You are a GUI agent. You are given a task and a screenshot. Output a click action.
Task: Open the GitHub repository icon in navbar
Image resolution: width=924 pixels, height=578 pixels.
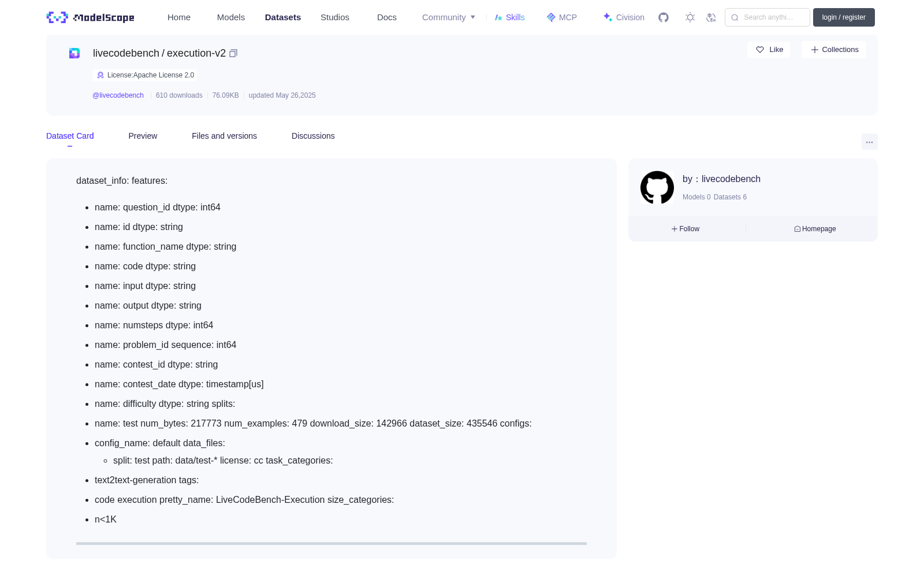tap(664, 17)
